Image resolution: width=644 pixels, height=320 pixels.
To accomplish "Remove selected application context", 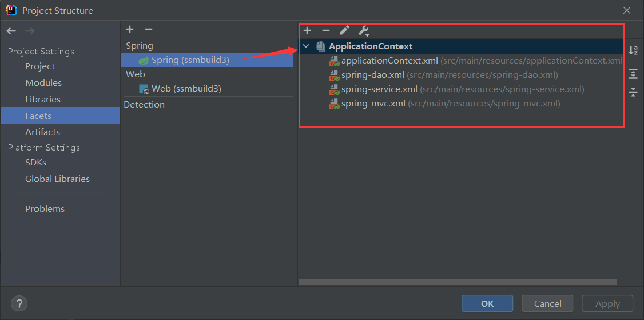I will click(325, 30).
